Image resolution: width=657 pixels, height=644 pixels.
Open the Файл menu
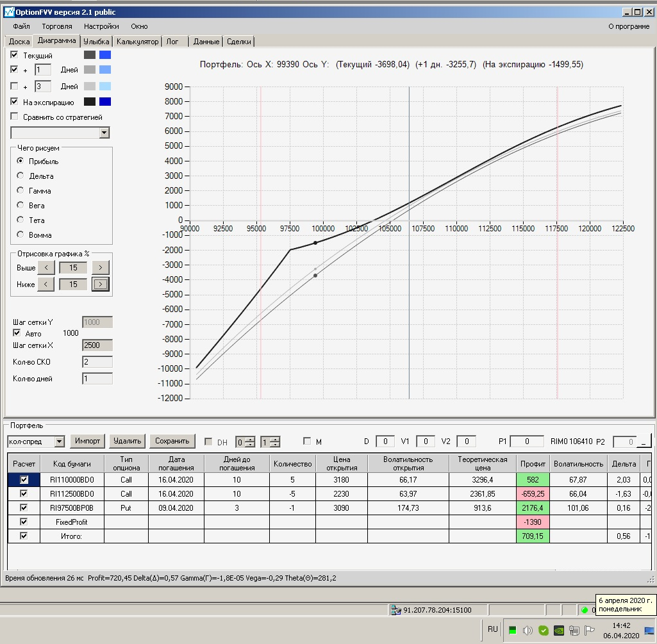coord(21,26)
